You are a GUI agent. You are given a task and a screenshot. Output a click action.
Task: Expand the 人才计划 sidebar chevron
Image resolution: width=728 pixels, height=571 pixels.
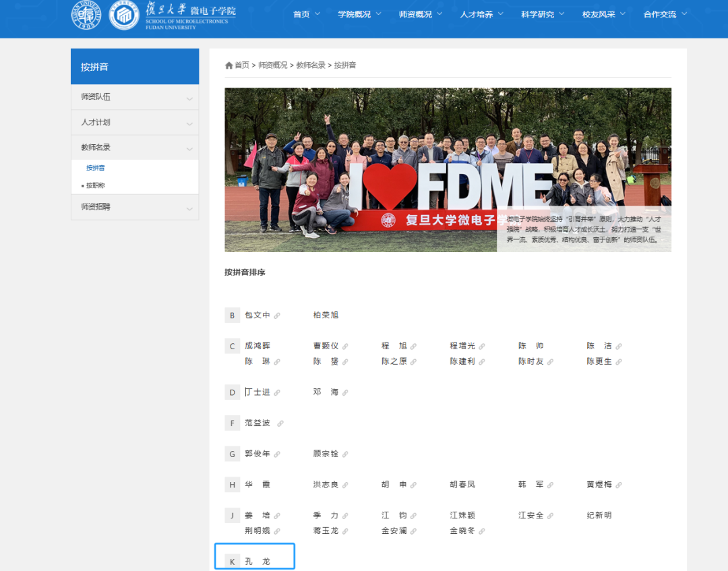pyautogui.click(x=189, y=123)
